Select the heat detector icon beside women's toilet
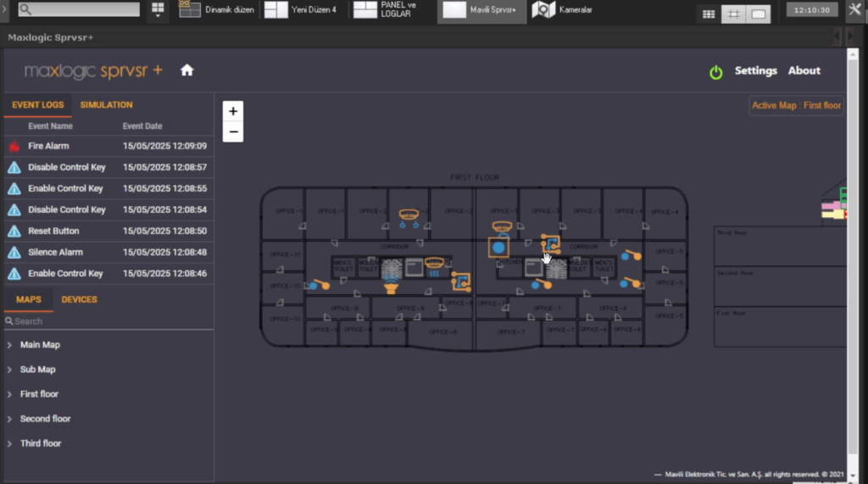Image resolution: width=868 pixels, height=484 pixels. (434, 266)
